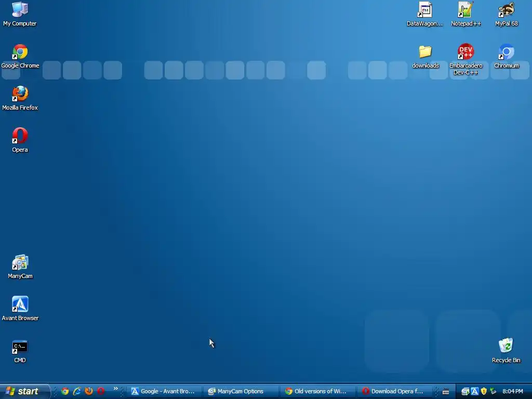Select the Opera desktop shortcut
Screen dimensions: 532x399
click(x=20, y=140)
